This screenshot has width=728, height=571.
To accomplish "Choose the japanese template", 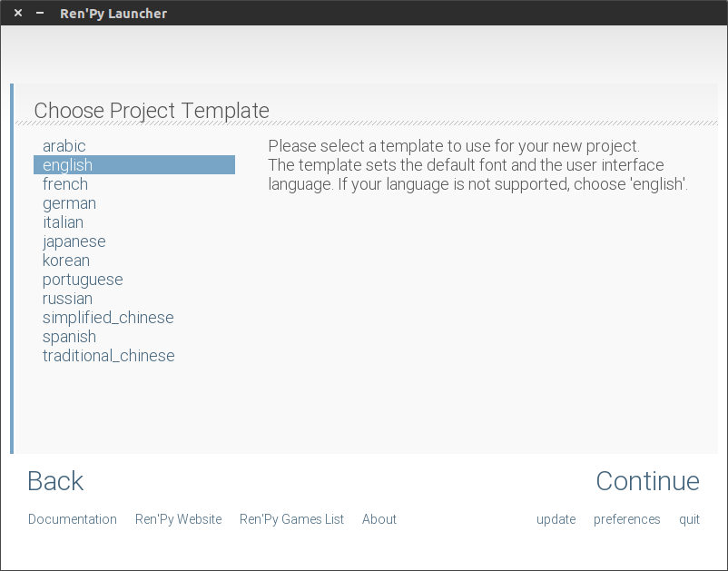I will point(74,241).
